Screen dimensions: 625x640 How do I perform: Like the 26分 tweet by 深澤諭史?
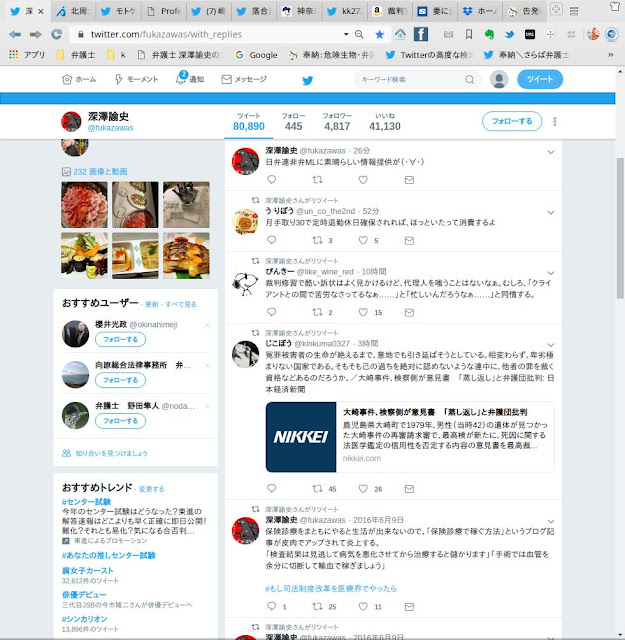[363, 180]
